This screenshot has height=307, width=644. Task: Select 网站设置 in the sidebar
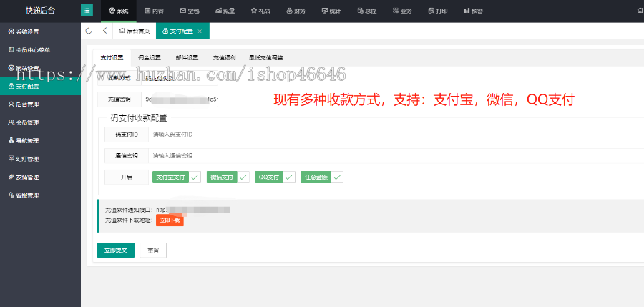[40, 68]
